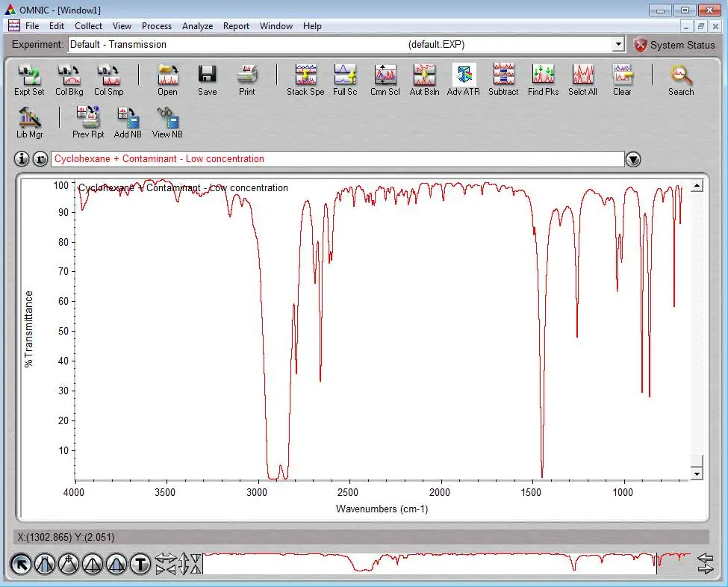Open the Experiment Setup tool
This screenshot has width=728, height=587.
(x=29, y=79)
